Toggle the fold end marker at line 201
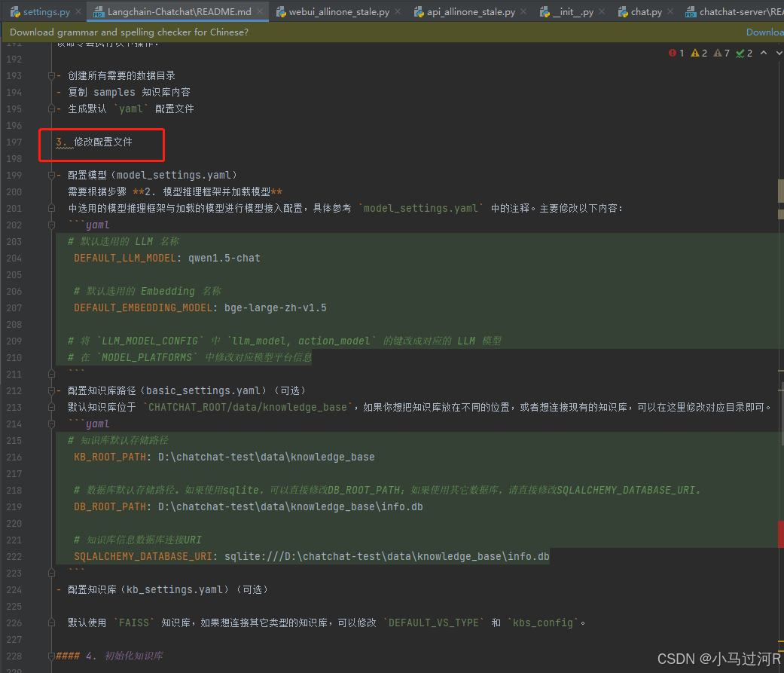784x673 pixels. (51, 208)
